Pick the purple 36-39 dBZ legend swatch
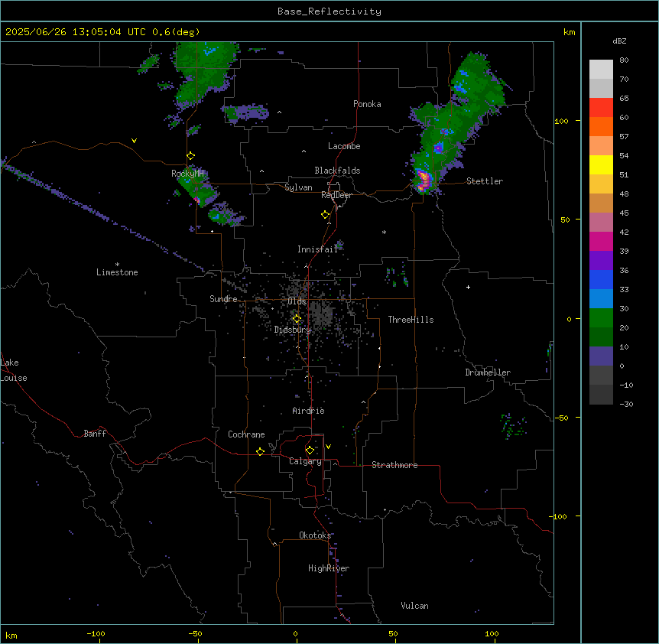The image size is (659, 644). pos(601,261)
